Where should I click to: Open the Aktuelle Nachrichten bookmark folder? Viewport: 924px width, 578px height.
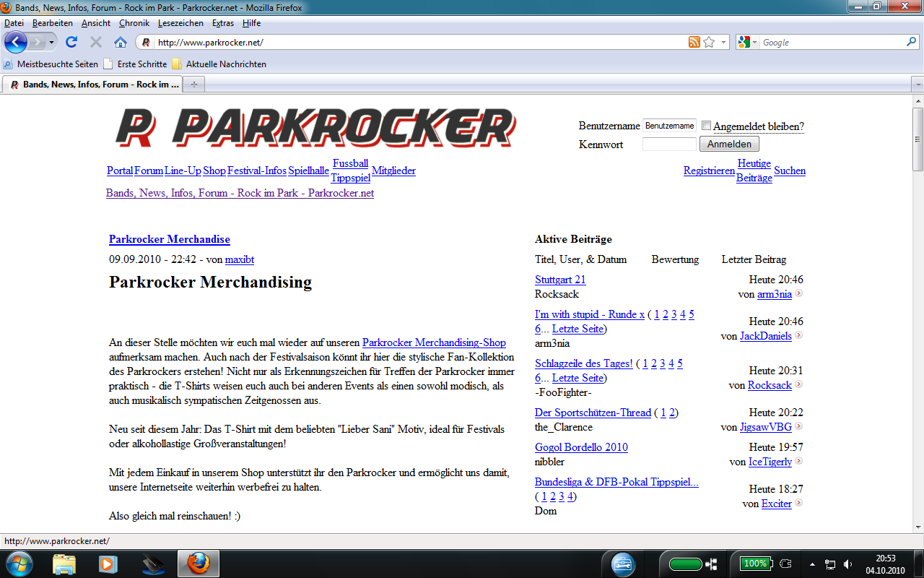coord(219,64)
